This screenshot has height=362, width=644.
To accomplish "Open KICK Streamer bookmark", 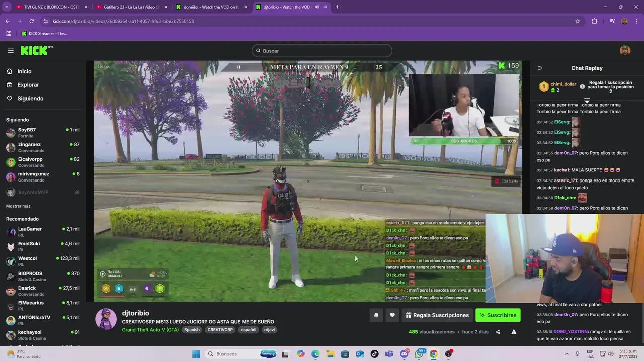I will [x=44, y=34].
